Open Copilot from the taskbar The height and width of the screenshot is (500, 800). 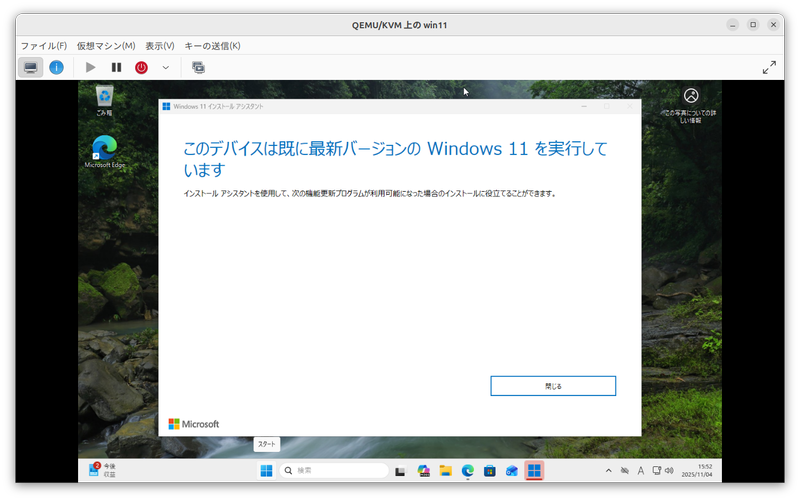(x=423, y=470)
